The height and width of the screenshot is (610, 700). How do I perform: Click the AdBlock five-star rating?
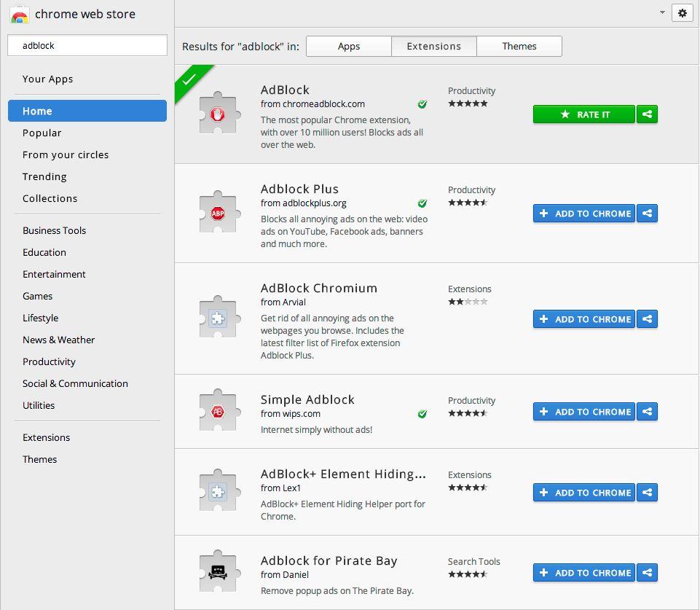click(468, 103)
